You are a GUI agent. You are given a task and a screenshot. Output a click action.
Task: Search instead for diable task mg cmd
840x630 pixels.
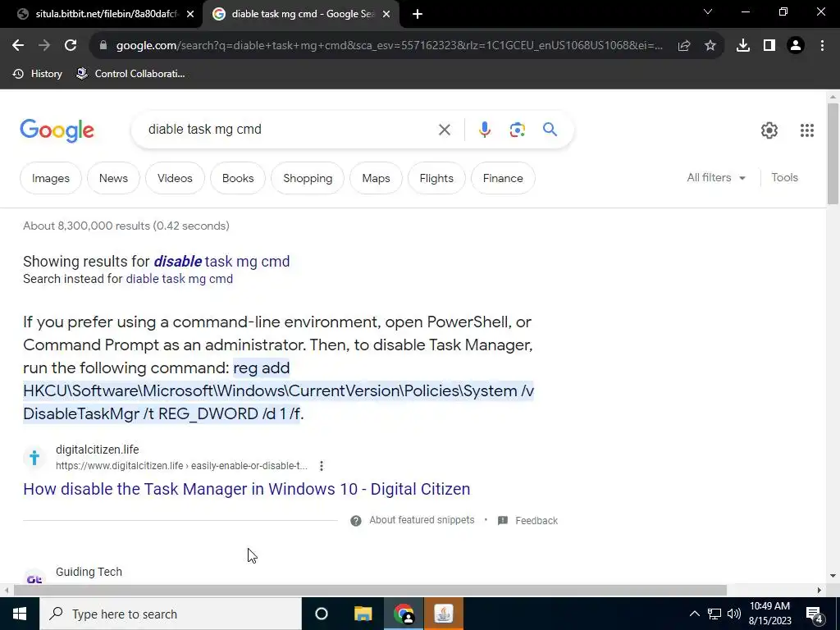pyautogui.click(x=180, y=279)
